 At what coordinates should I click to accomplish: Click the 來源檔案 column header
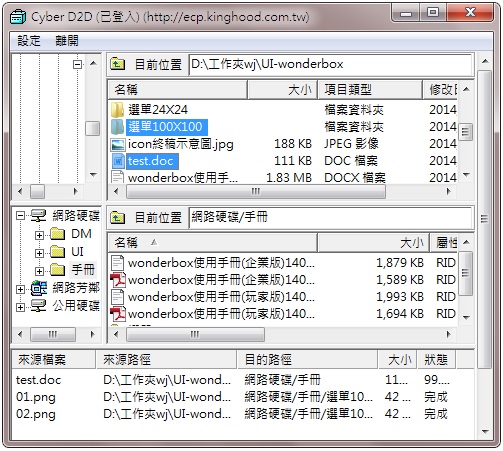(x=54, y=360)
